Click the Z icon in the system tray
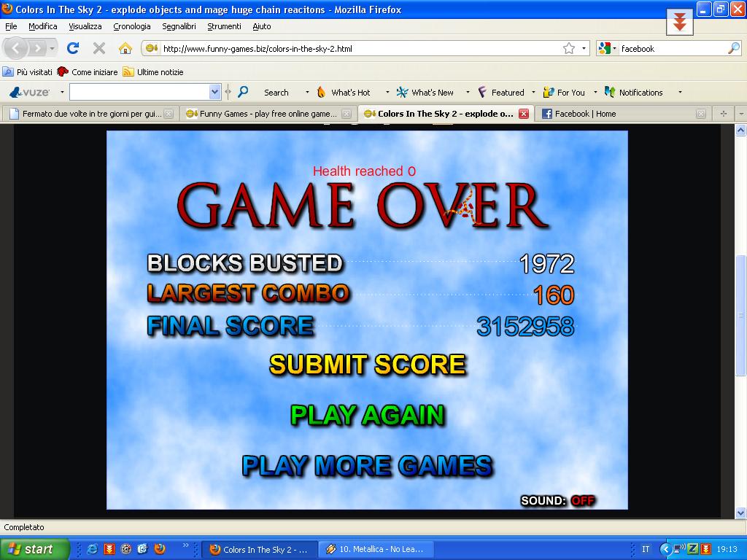747x560 pixels. click(x=693, y=549)
